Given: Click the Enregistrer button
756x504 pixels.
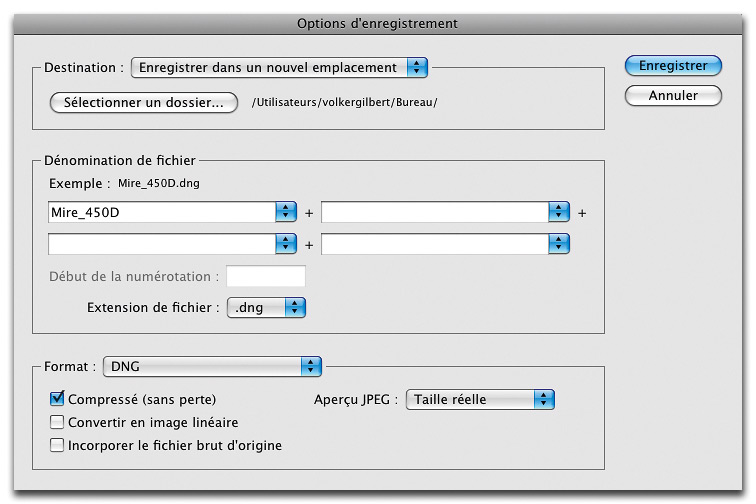Looking at the screenshot, I should [673, 66].
